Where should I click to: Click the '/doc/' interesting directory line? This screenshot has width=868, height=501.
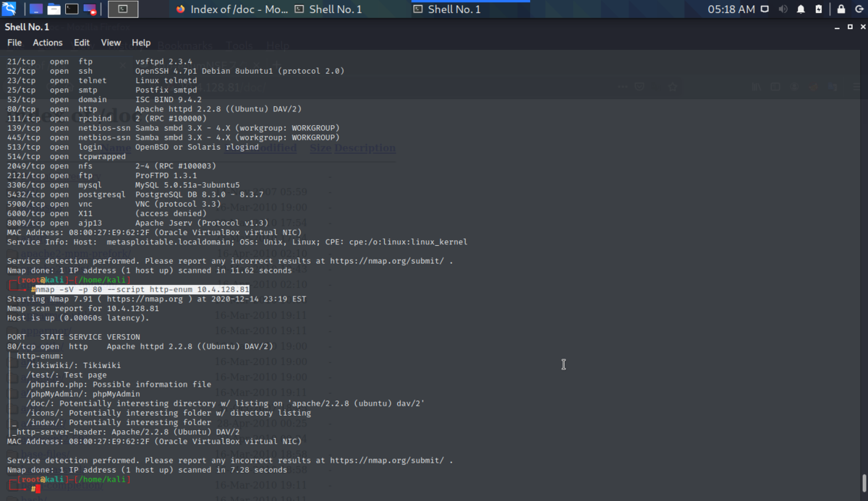225,403
